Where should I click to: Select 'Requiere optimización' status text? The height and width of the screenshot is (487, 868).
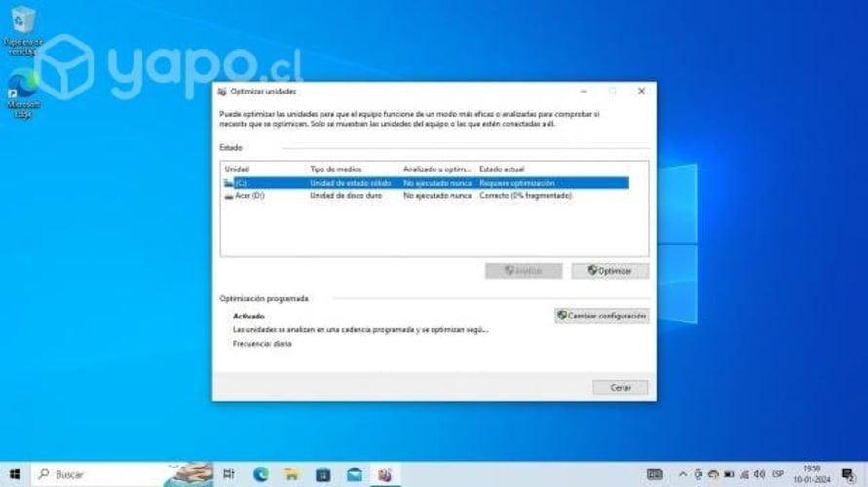517,183
